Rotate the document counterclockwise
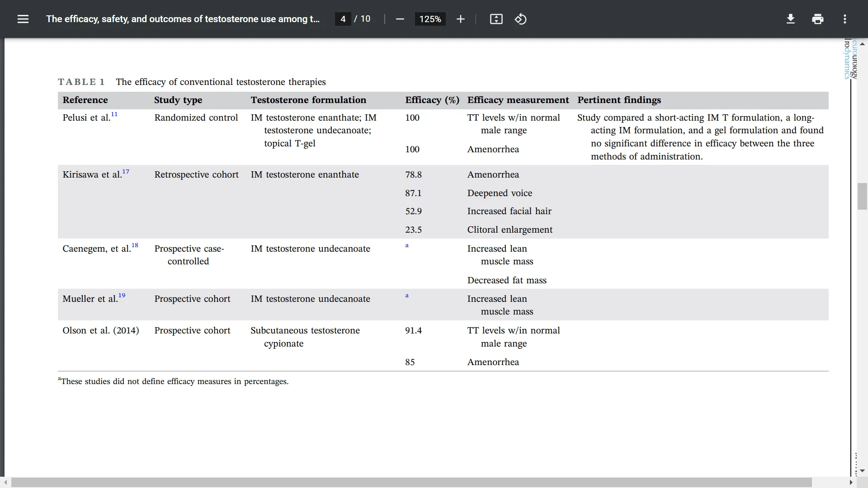Image resolution: width=868 pixels, height=488 pixels. (x=520, y=19)
